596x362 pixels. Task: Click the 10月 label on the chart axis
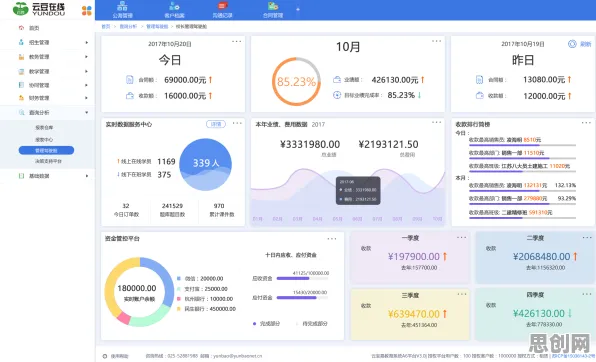(x=437, y=219)
